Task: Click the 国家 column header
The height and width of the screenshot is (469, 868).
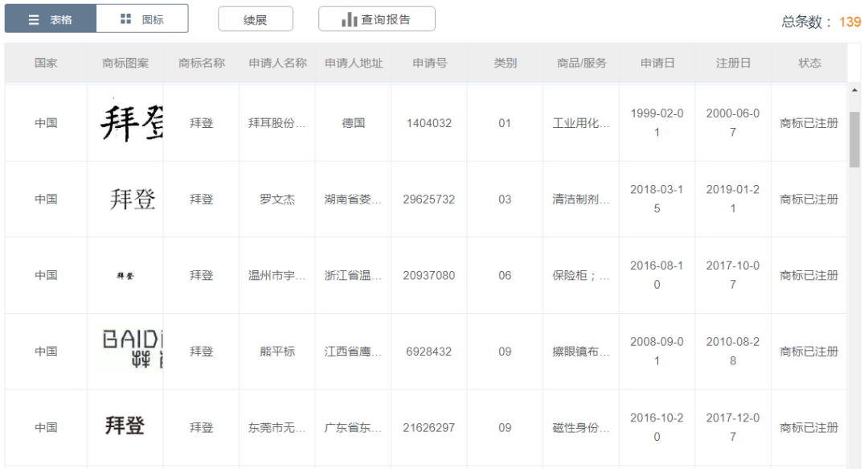Action: pyautogui.click(x=46, y=64)
